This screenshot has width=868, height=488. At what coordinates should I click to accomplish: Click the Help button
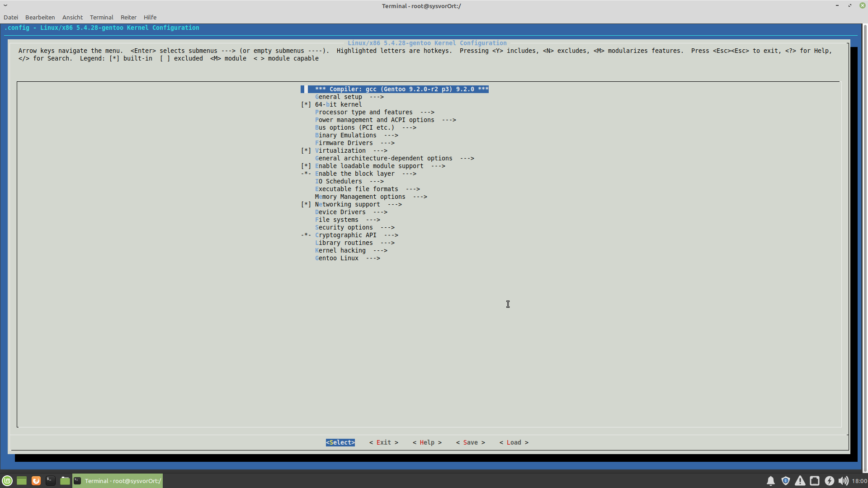[427, 442]
